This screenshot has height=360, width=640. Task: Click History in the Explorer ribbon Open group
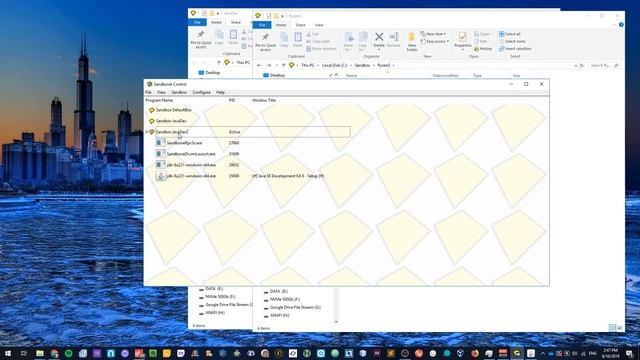pyautogui.click(x=483, y=49)
